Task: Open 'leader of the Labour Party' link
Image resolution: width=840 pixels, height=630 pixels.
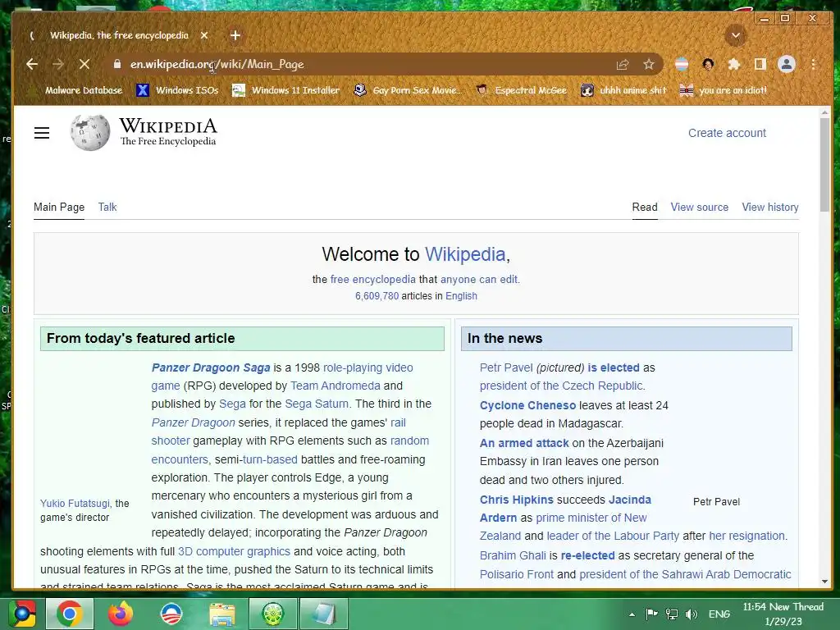Action: pyautogui.click(x=613, y=536)
